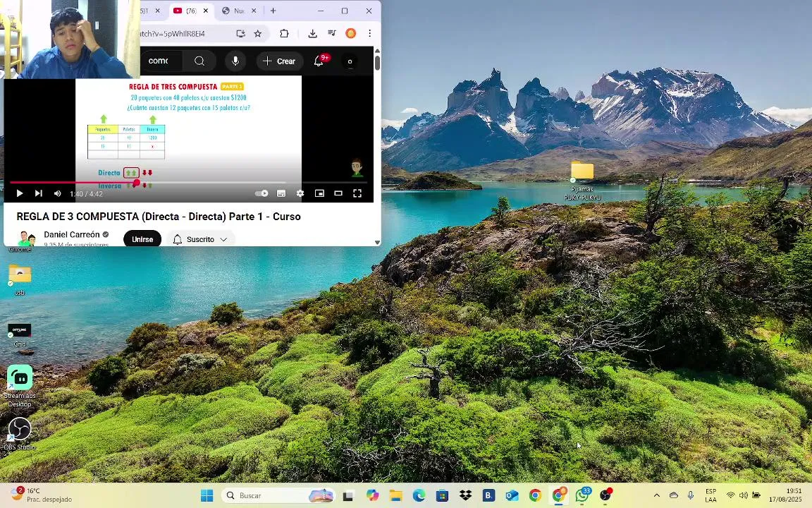Click the scroll down arrow in Chrome
This screenshot has width=812, height=508.
[x=377, y=242]
